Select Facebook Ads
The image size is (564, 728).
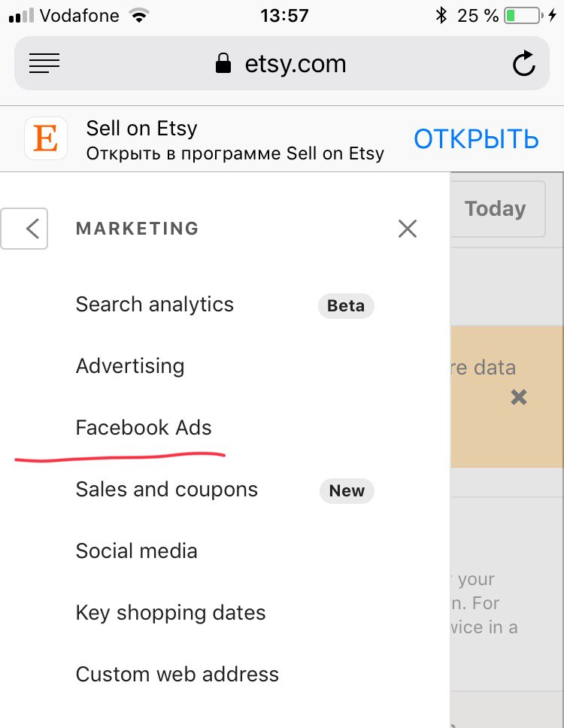[144, 428]
